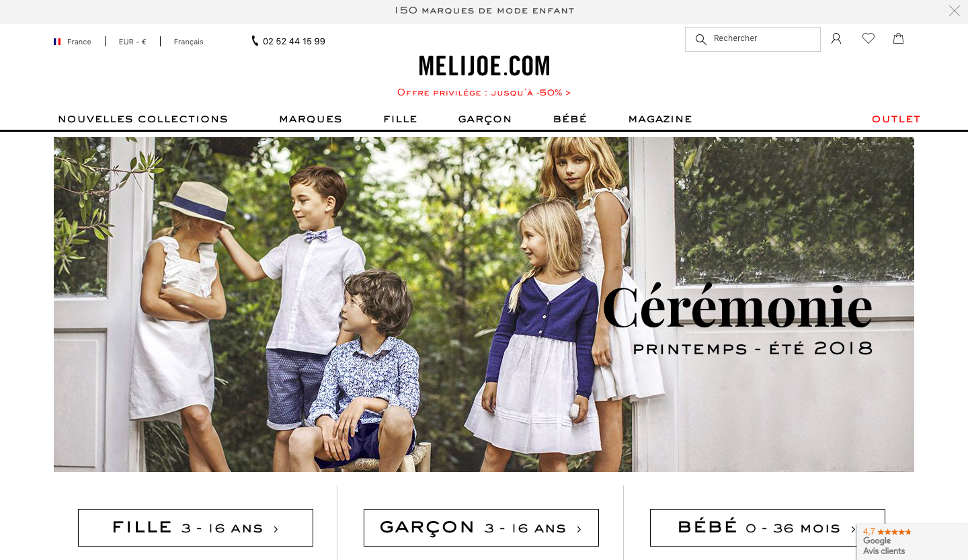968x560 pixels.
Task: Click the Fille 3-16 ans button
Action: click(196, 528)
